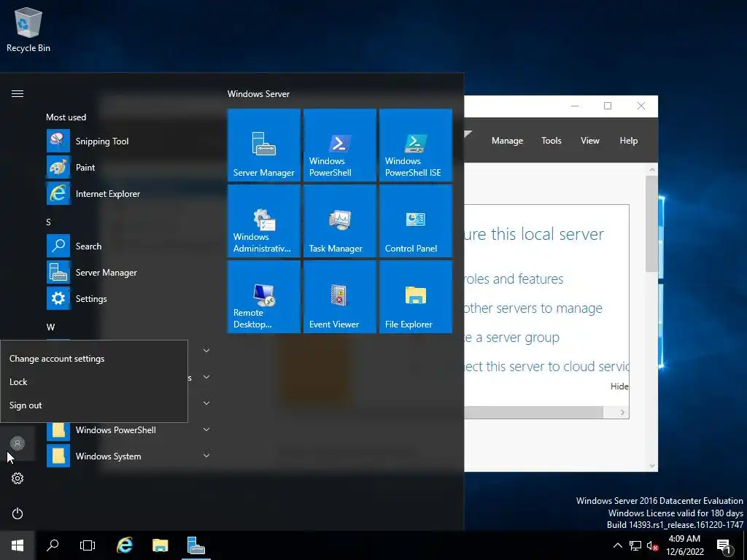Image resolution: width=747 pixels, height=560 pixels.
Task: Click add other servers to manage link
Action: 533,308
